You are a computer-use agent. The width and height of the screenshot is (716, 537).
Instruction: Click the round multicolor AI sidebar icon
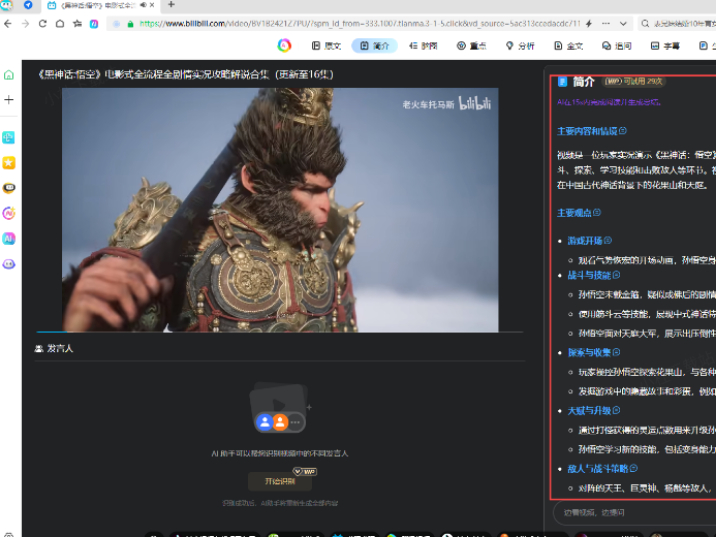pos(9,213)
